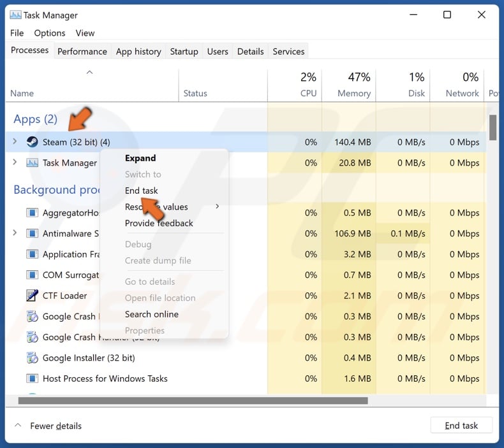Click the Application Frame Host icon

tap(32, 254)
